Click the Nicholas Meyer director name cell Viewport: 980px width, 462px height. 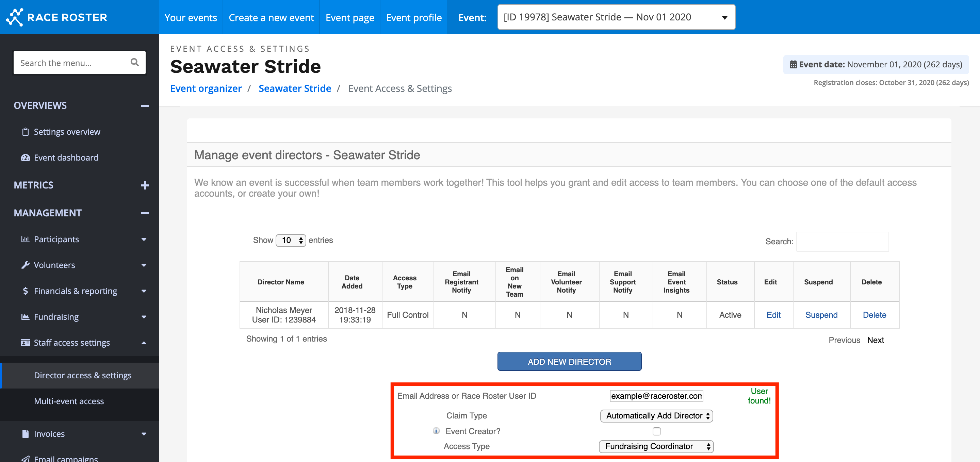(284, 315)
